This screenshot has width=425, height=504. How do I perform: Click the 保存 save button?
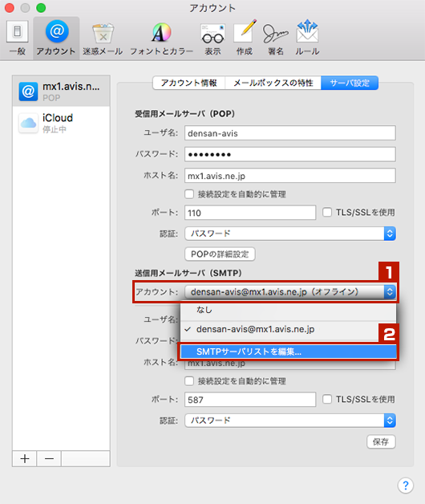(x=381, y=441)
